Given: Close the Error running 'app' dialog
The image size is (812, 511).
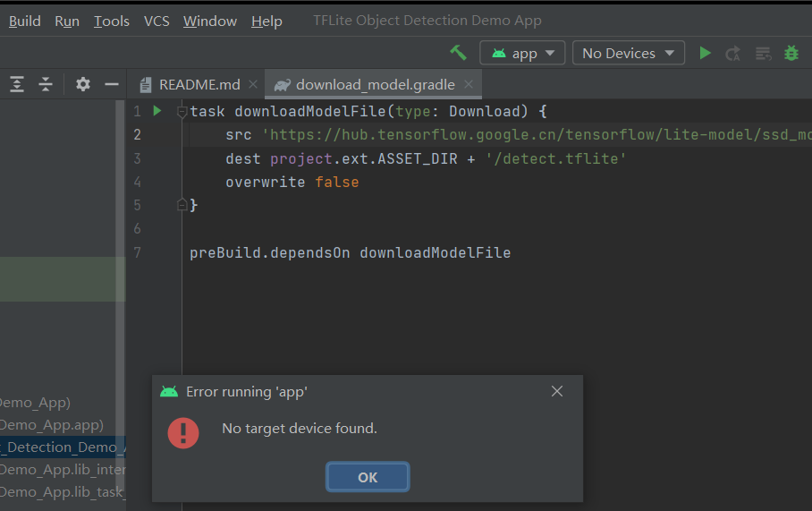Looking at the screenshot, I should 557,391.
